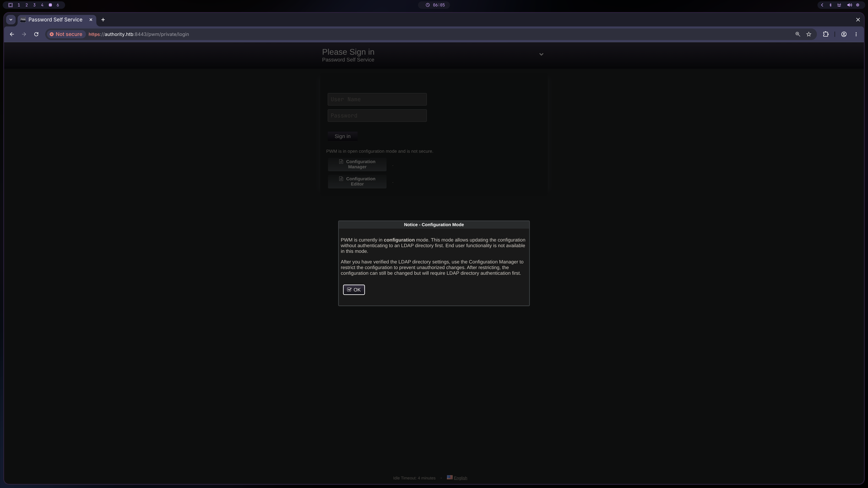Click the US flag language icon
The image size is (868, 488).
point(450,478)
